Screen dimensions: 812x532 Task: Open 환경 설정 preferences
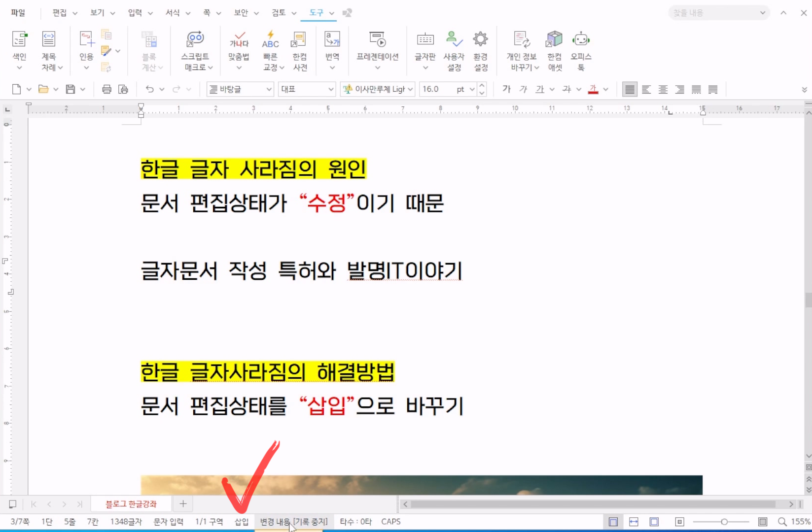pyautogui.click(x=481, y=50)
